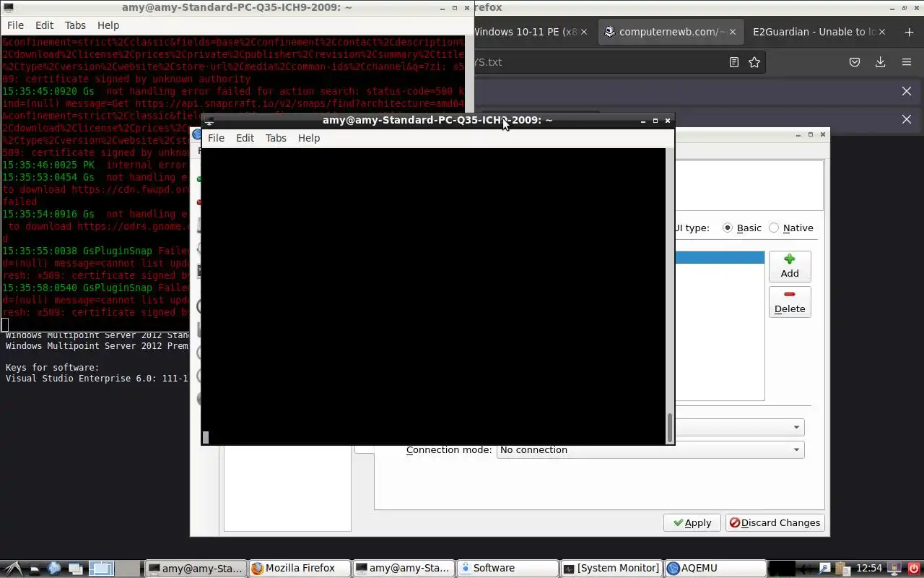Activate first amy@amy-Sta... taskbar button
Viewport: 924px width, 578px height.
(x=195, y=569)
